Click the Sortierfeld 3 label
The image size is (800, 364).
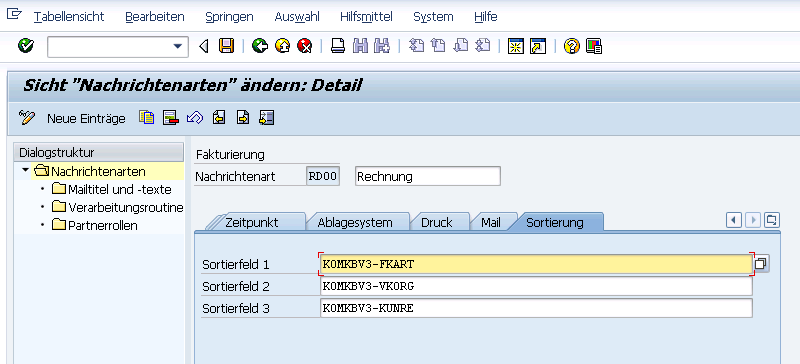click(x=236, y=308)
